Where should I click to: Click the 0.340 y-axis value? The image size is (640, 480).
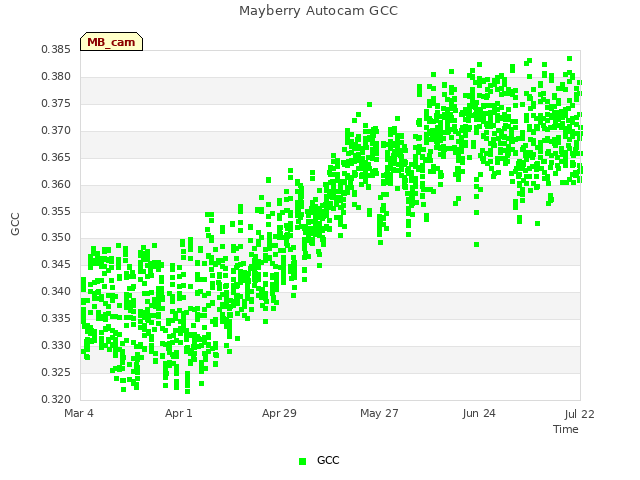(x=56, y=291)
